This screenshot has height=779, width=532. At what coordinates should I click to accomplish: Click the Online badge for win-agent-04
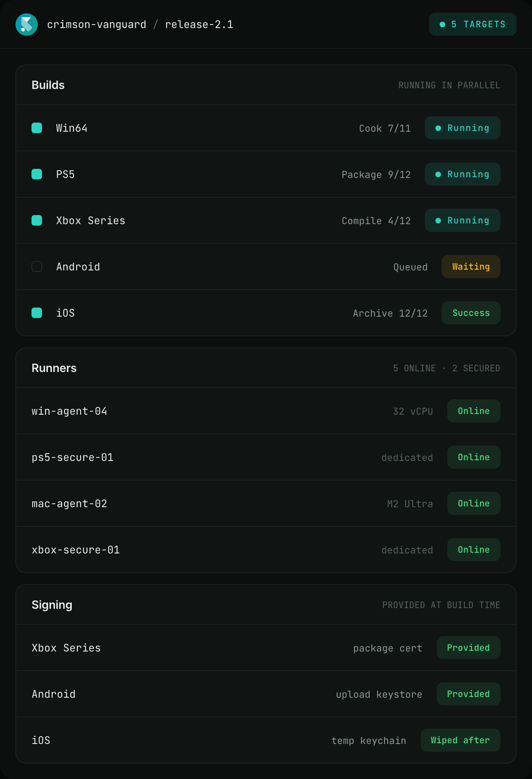[474, 411]
